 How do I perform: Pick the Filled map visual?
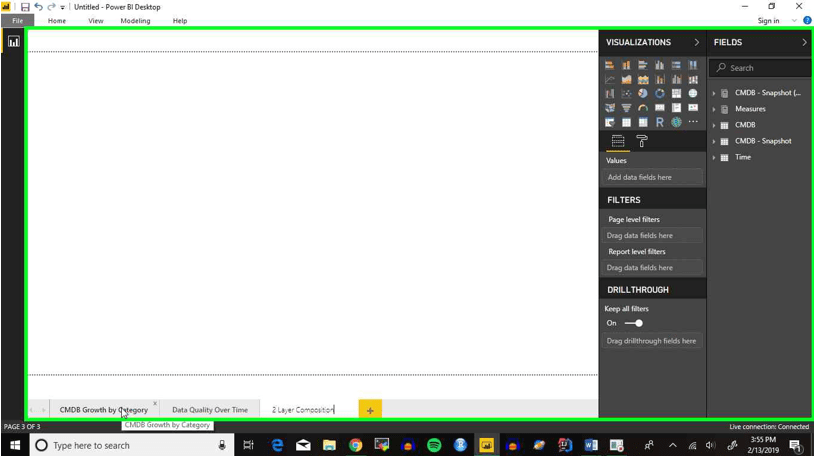pyautogui.click(x=609, y=108)
